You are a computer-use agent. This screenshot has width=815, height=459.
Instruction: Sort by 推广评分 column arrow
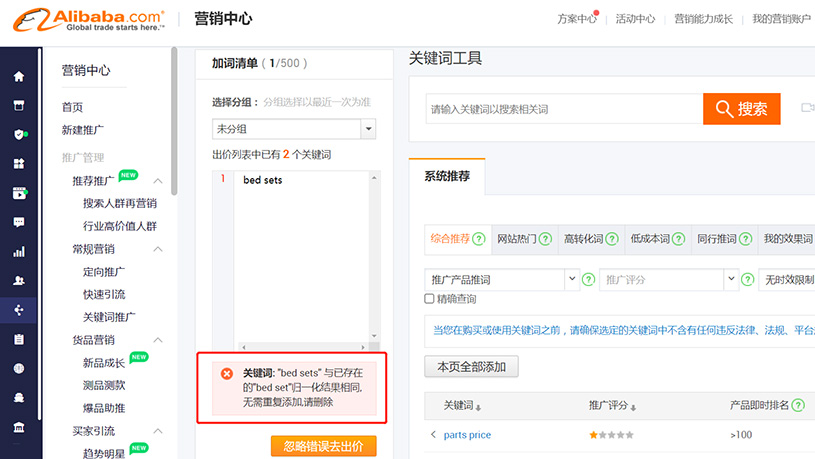(633, 408)
